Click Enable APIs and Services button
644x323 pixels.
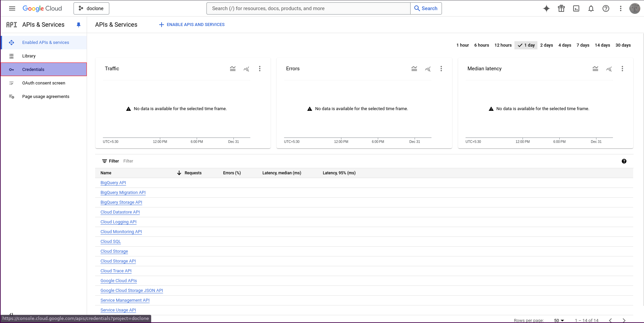192,25
